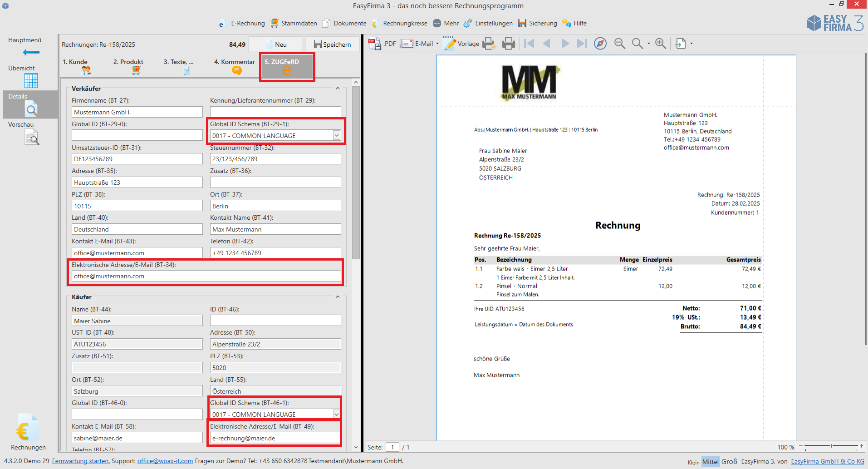Click the standard print icon

coord(509,44)
